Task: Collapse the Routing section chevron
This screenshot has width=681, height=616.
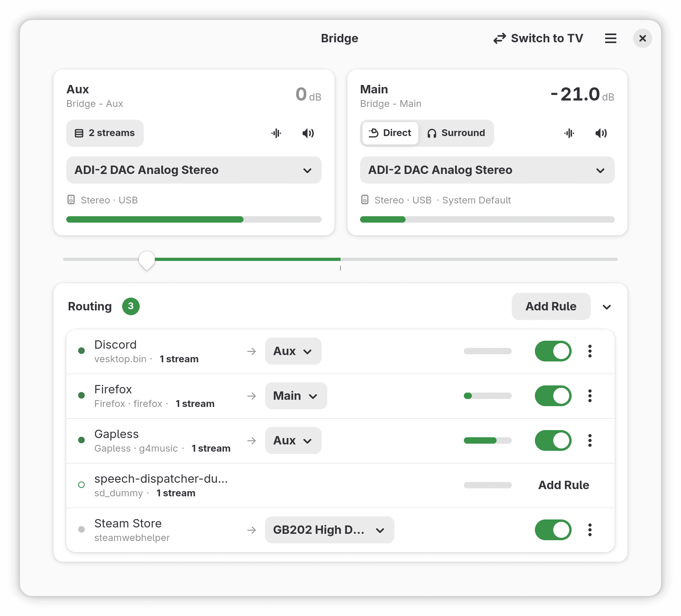Action: [607, 307]
